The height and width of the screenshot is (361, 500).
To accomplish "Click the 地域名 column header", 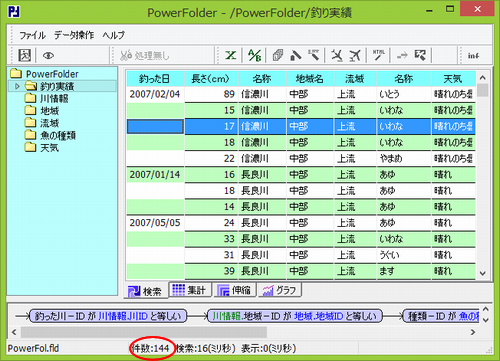I will click(310, 79).
